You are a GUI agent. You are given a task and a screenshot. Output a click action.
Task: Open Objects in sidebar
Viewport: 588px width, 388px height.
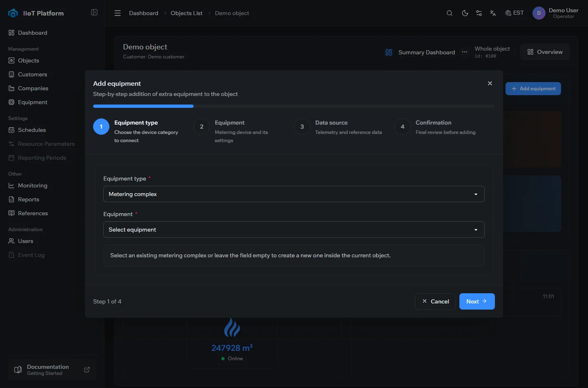coord(28,60)
